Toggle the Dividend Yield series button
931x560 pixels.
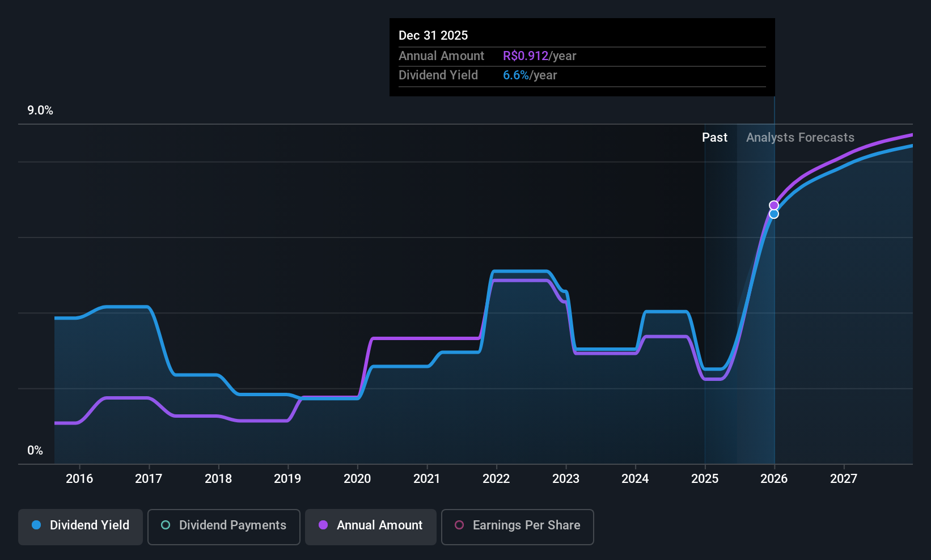tap(81, 527)
